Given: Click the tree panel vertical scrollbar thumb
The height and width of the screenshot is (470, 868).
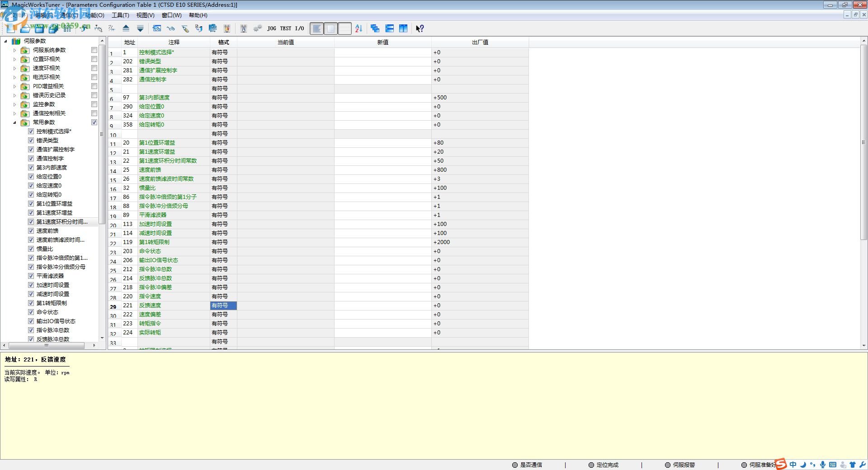Looking at the screenshot, I should point(102,134).
